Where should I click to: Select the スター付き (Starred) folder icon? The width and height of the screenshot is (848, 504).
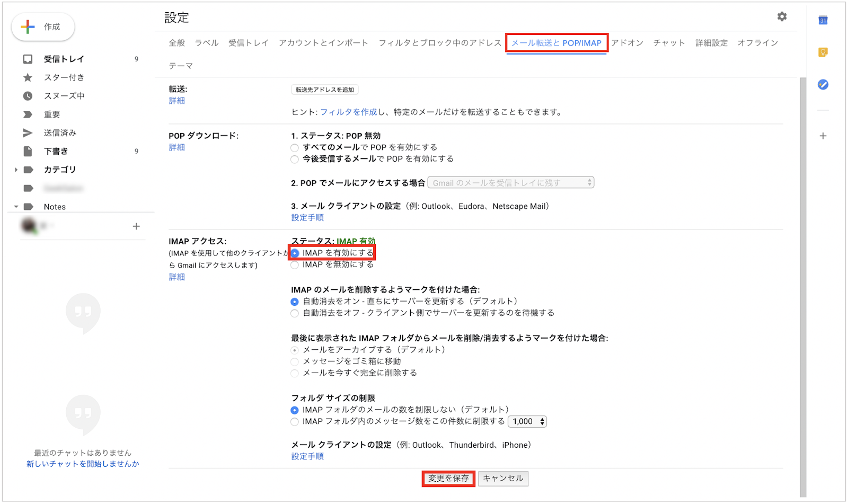[28, 77]
